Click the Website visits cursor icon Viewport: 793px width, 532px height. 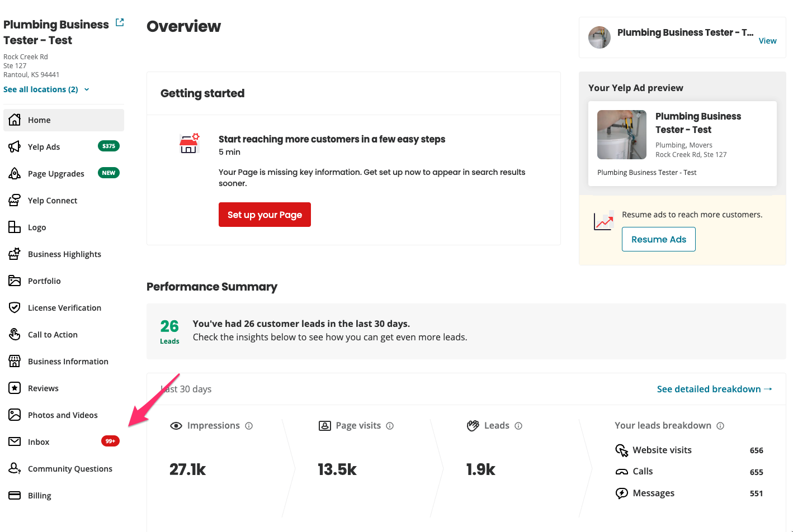click(622, 450)
